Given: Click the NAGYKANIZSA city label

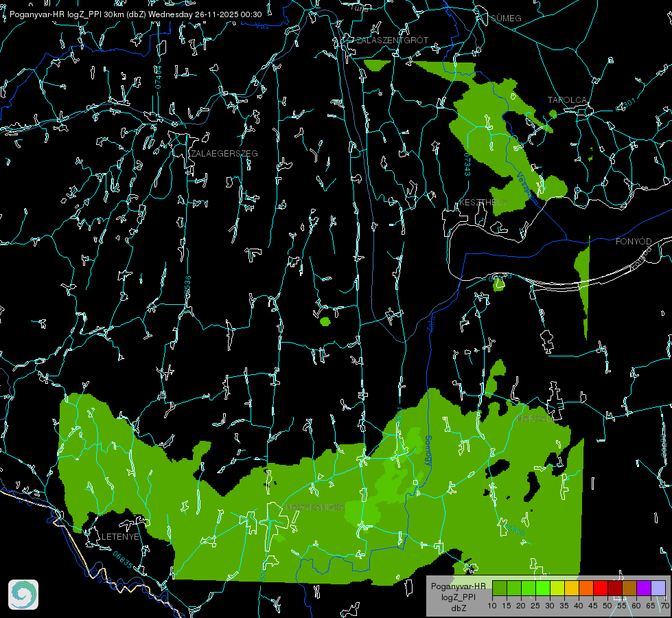Looking at the screenshot, I should (315, 507).
